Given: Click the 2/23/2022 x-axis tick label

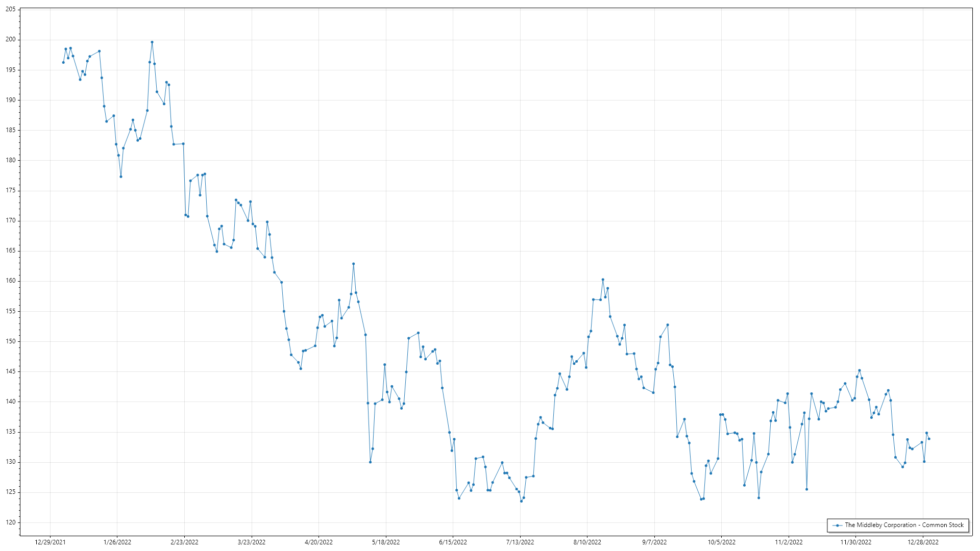Looking at the screenshot, I should [x=184, y=542].
